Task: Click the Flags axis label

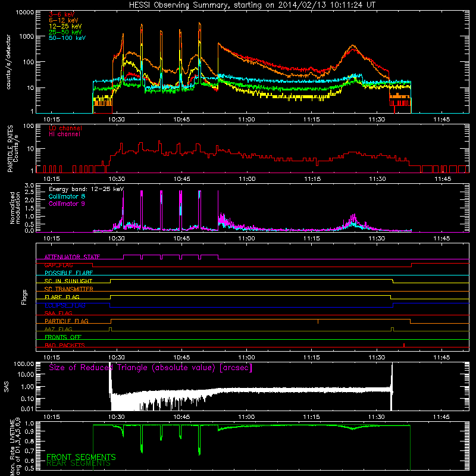Action: (x=24, y=297)
